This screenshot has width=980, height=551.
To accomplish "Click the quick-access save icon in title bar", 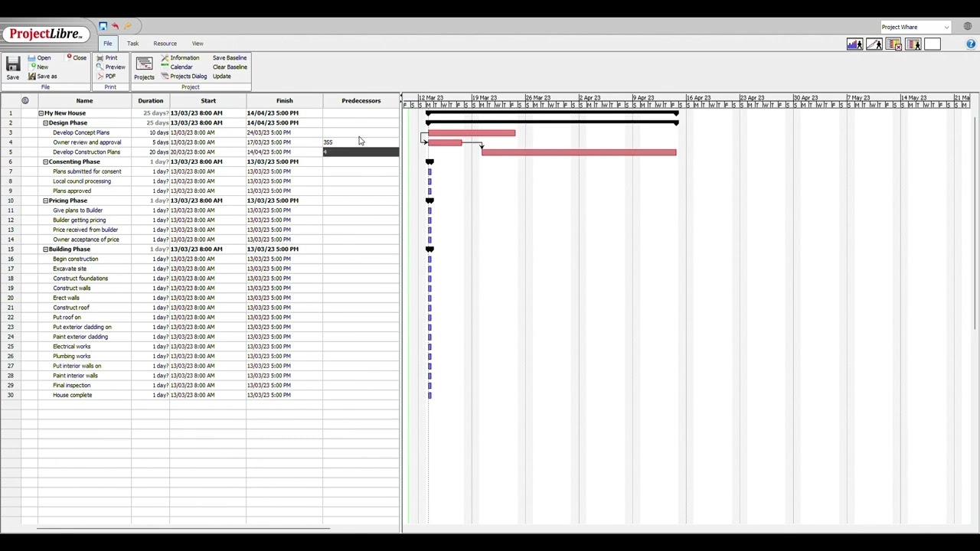I will click(x=103, y=27).
